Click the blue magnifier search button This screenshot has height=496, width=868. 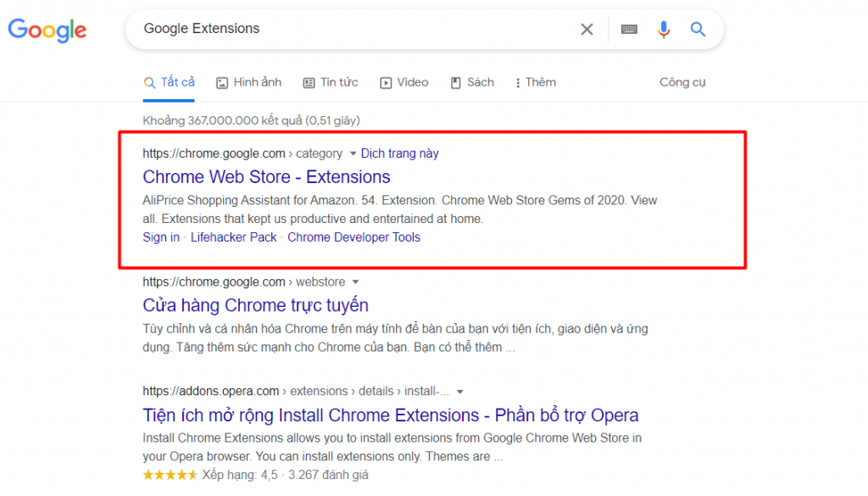[698, 30]
